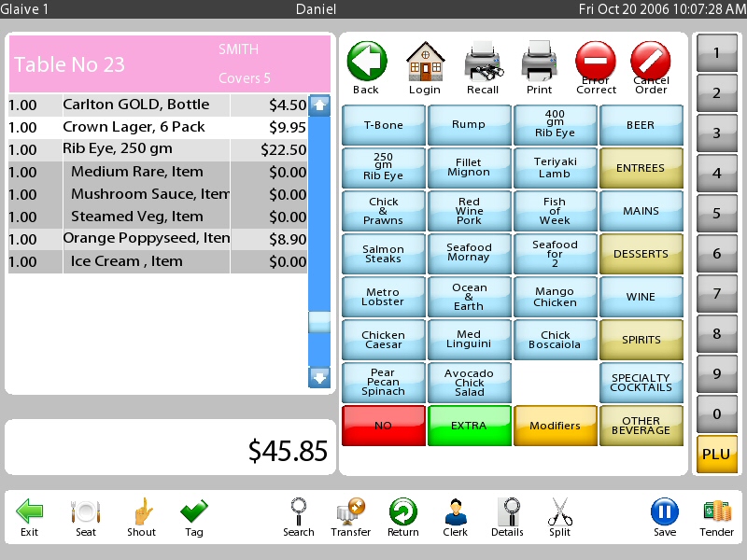This screenshot has height=560, width=747.
Task: Open the WINE category
Action: pyautogui.click(x=641, y=297)
